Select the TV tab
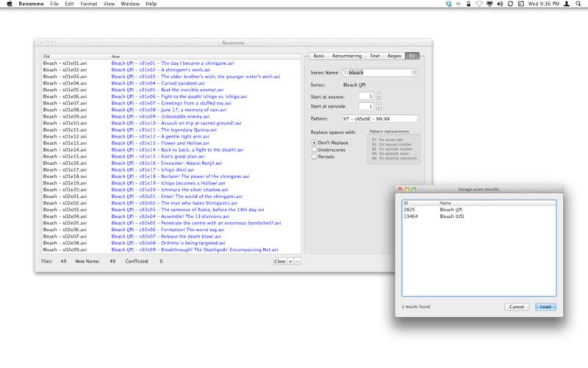 coord(412,56)
